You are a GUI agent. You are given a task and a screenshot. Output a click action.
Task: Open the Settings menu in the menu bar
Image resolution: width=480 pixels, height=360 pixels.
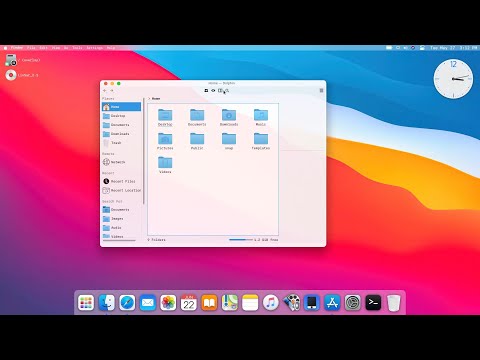[x=95, y=48]
